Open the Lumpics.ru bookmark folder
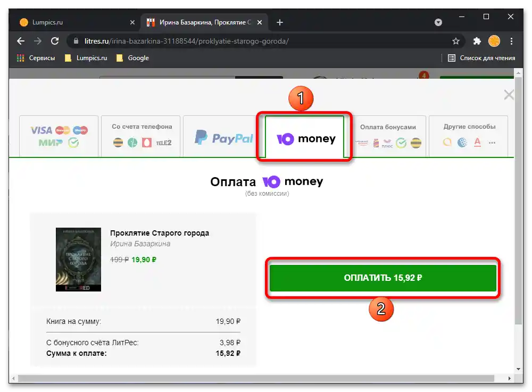 86,58
